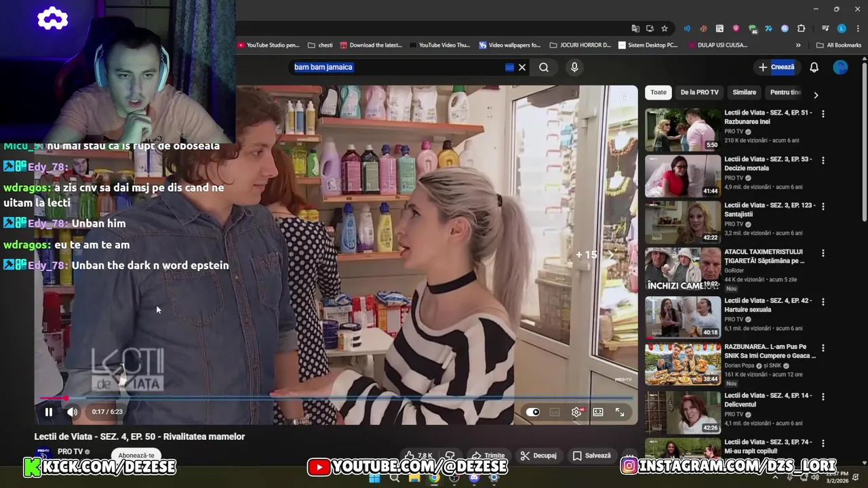Open File Explorer from taskbar
Viewport: 868px width, 488px height.
pyautogui.click(x=414, y=478)
